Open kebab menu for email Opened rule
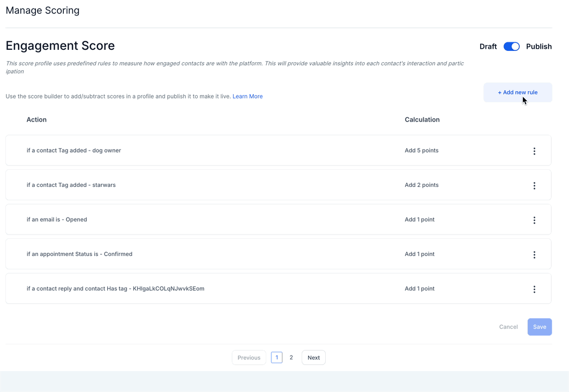569x392 pixels. pyautogui.click(x=534, y=220)
